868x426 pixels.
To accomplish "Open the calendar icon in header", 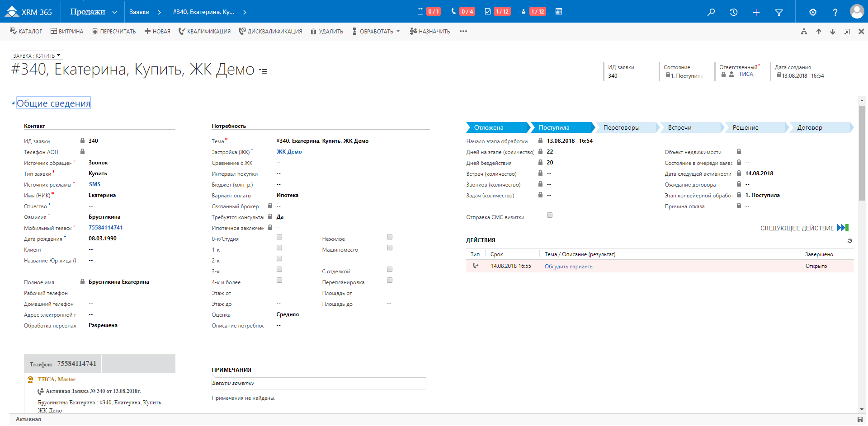I will 559,11.
